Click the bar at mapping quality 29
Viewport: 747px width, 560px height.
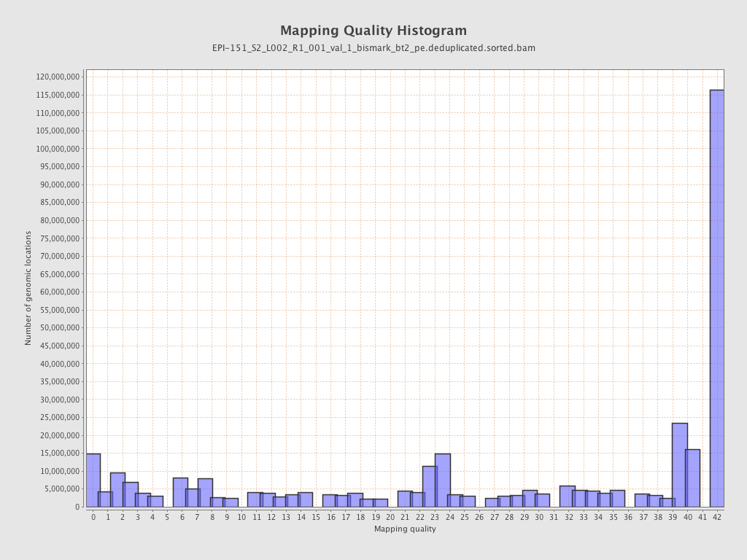[x=530, y=499]
